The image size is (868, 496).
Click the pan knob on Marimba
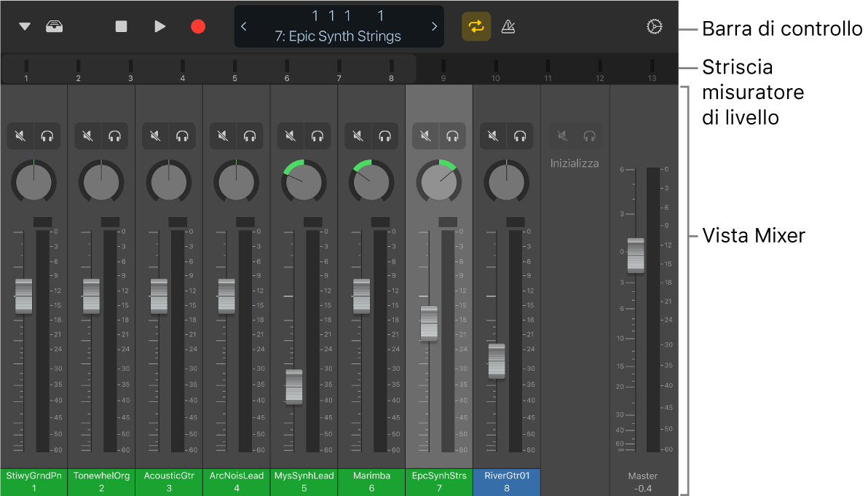(x=371, y=182)
